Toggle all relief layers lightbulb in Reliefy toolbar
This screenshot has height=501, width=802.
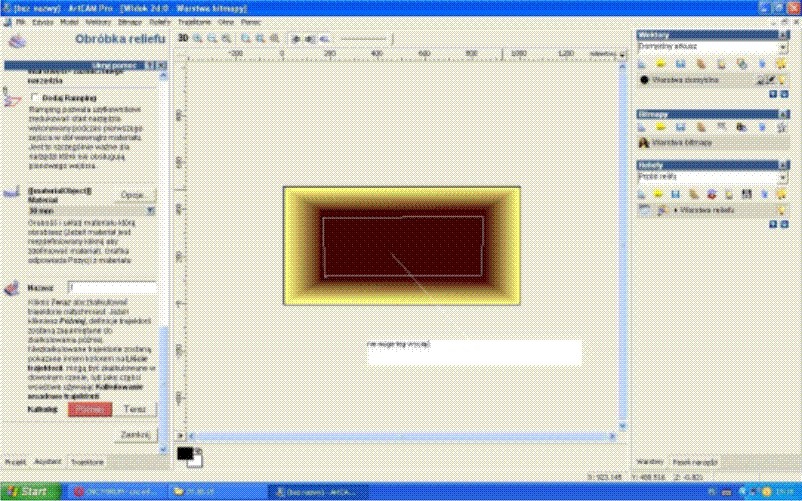pos(781,194)
